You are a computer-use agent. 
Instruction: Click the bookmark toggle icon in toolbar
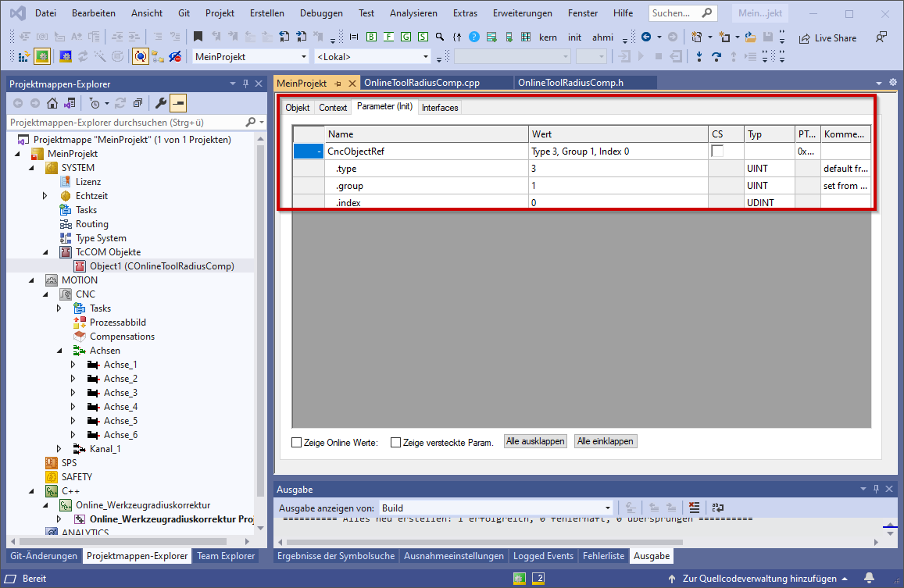tap(198, 37)
